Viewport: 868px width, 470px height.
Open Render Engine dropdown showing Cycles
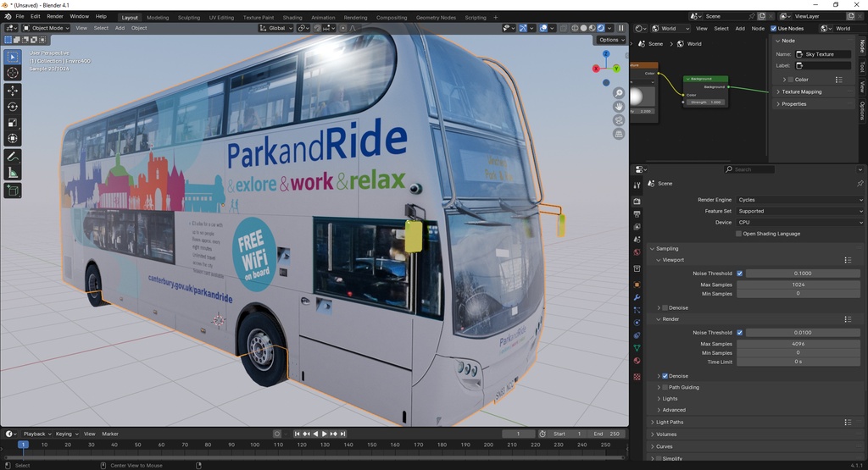pos(799,200)
